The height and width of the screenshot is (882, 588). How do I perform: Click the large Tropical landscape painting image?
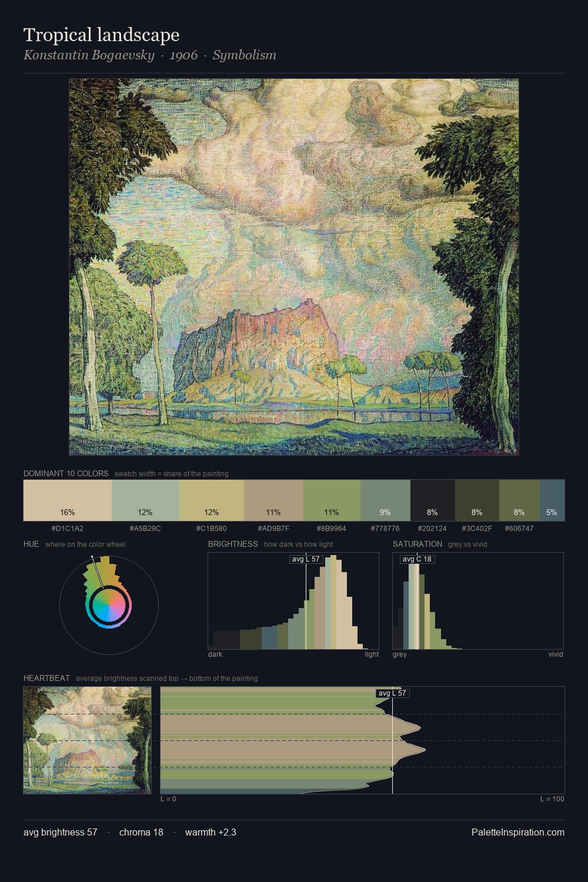pos(294,267)
